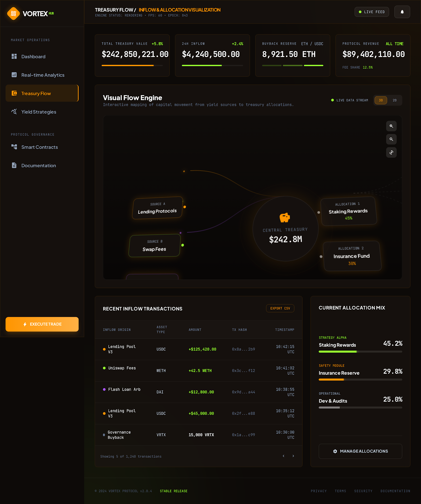The image size is (421, 504).
Task: Click the Execute Trade button
Action: tap(42, 324)
